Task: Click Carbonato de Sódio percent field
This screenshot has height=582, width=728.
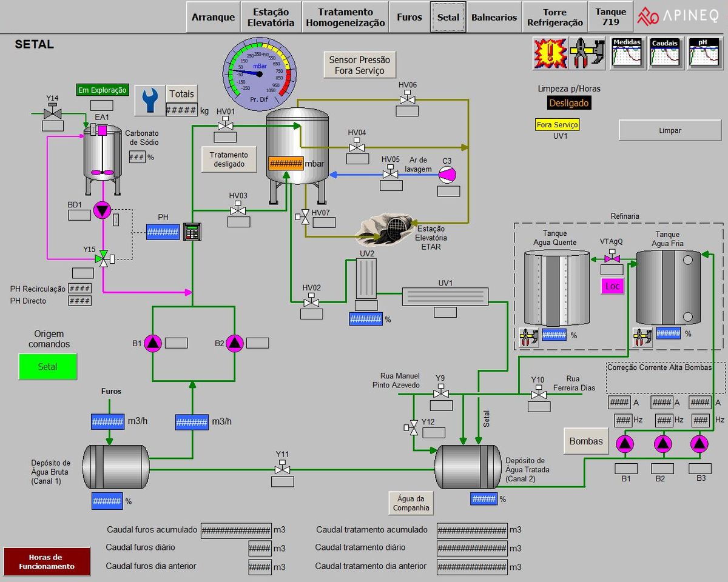Action: pos(137,157)
